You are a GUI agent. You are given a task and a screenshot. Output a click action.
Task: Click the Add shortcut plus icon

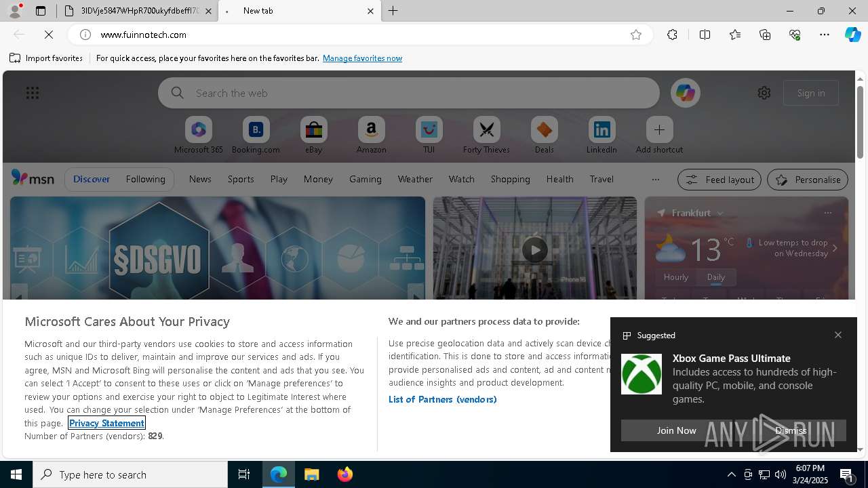659,129
